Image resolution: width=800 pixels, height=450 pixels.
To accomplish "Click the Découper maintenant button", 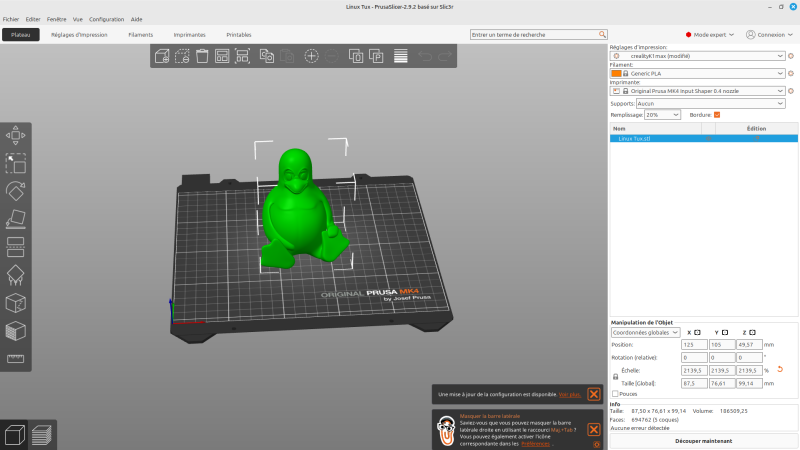I will click(703, 441).
